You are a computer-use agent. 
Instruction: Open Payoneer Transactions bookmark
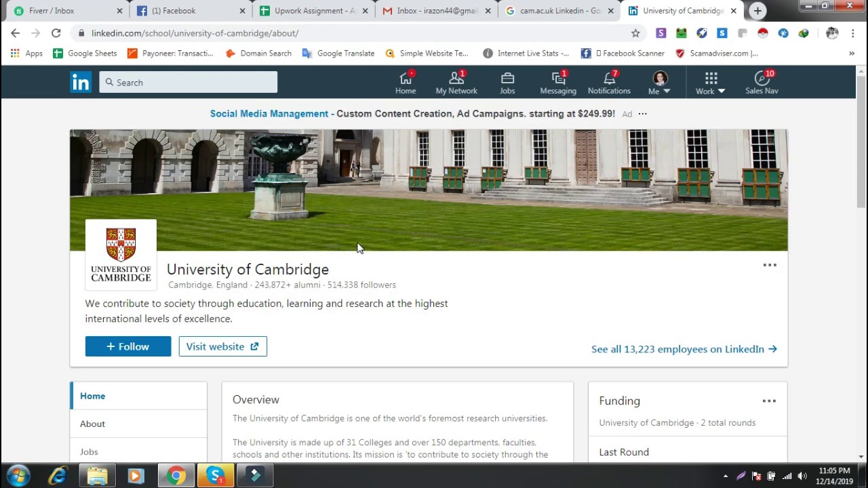(170, 53)
